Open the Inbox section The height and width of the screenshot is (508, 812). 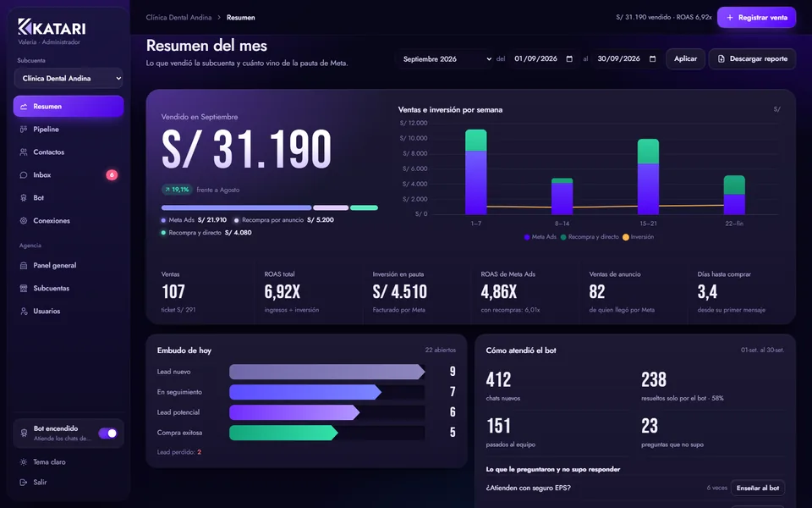69,174
